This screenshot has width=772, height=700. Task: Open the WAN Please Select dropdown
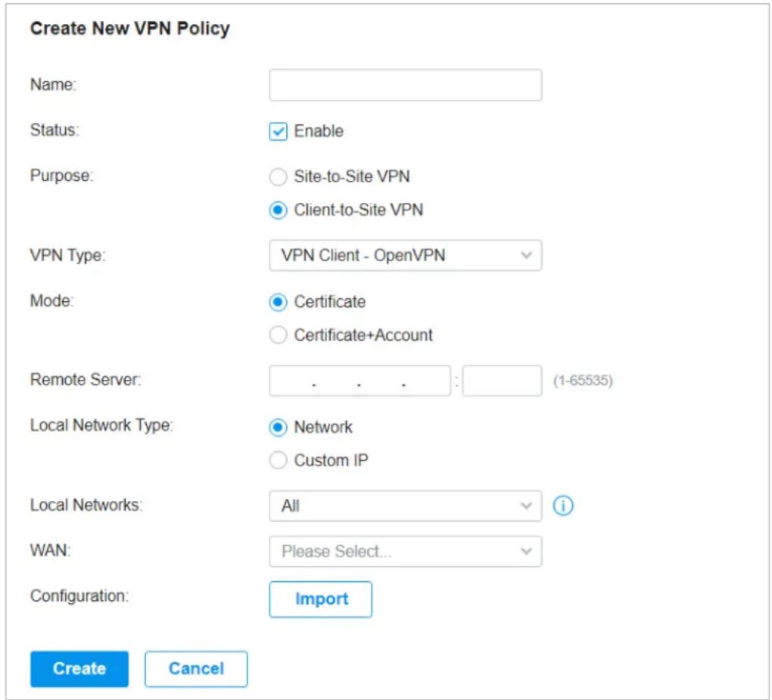pos(405,552)
